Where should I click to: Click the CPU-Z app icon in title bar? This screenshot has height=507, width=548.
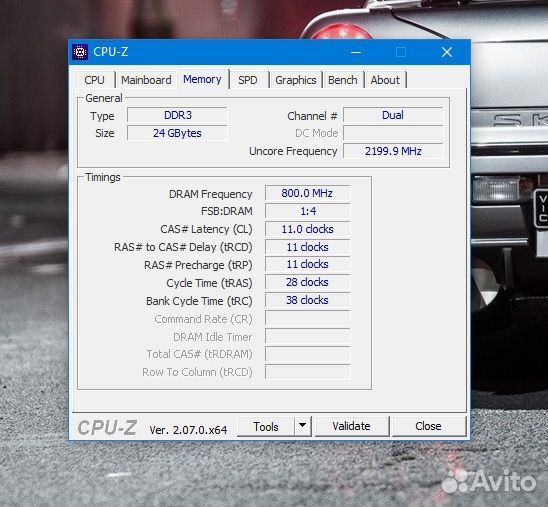point(80,52)
